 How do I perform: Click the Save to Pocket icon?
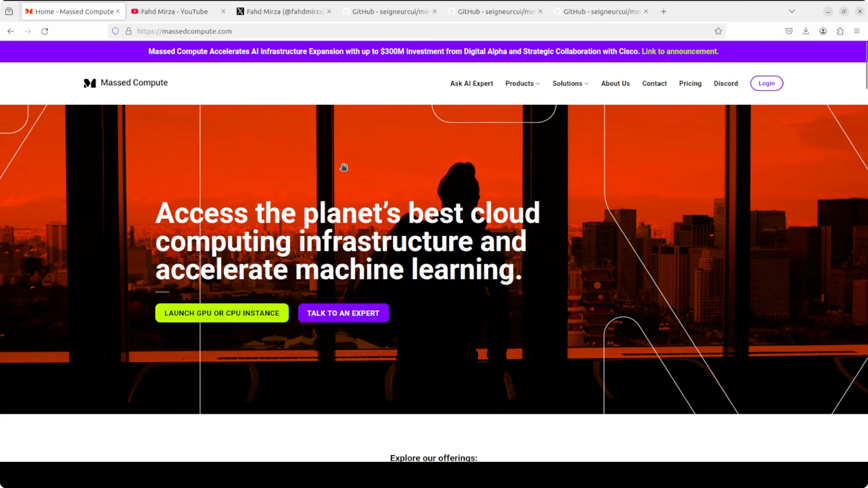[789, 31]
